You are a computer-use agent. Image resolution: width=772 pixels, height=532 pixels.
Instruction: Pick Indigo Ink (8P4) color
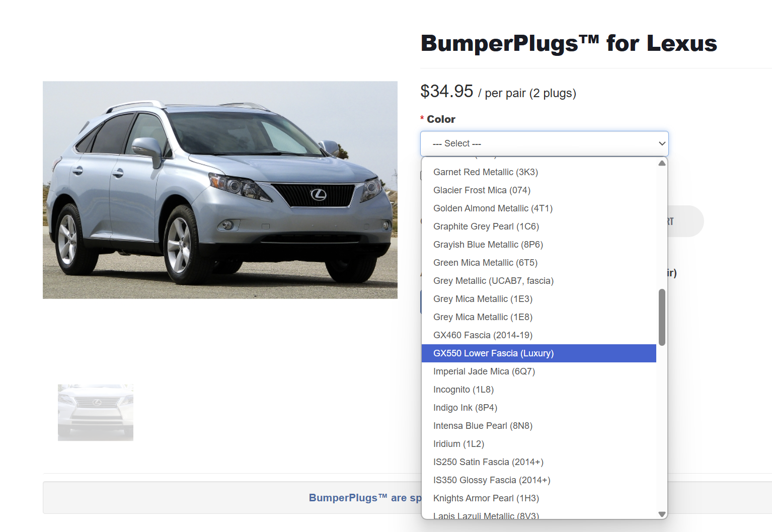[x=538, y=408]
